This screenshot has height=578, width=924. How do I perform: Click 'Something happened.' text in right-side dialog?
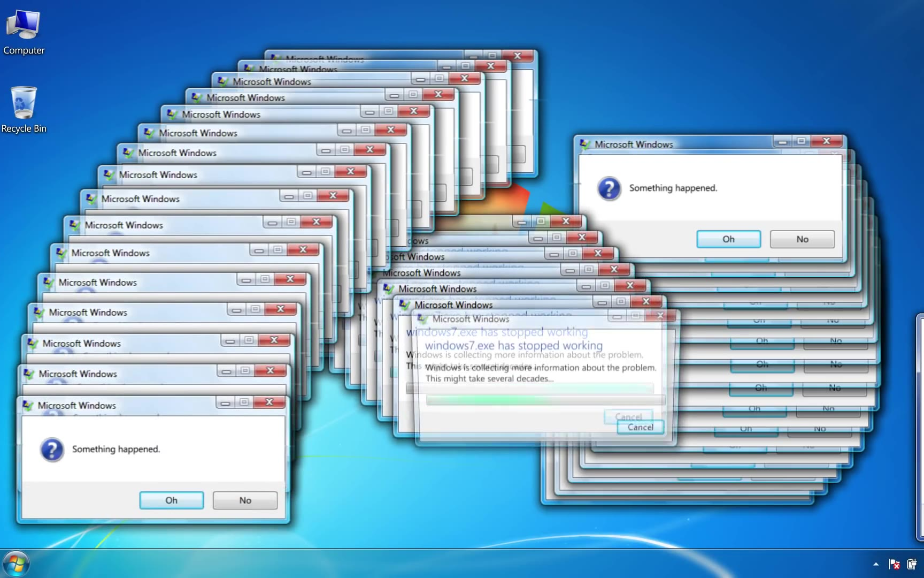[673, 188]
